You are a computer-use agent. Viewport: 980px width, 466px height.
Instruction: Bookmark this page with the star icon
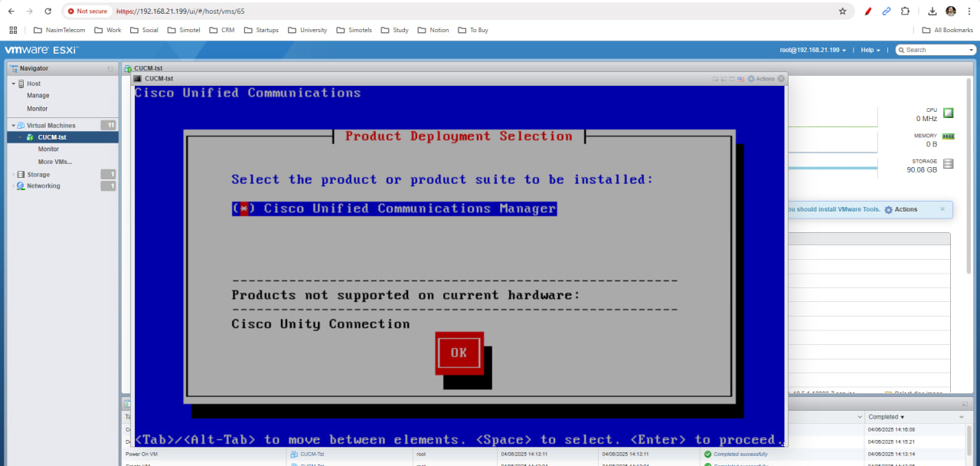(x=843, y=11)
